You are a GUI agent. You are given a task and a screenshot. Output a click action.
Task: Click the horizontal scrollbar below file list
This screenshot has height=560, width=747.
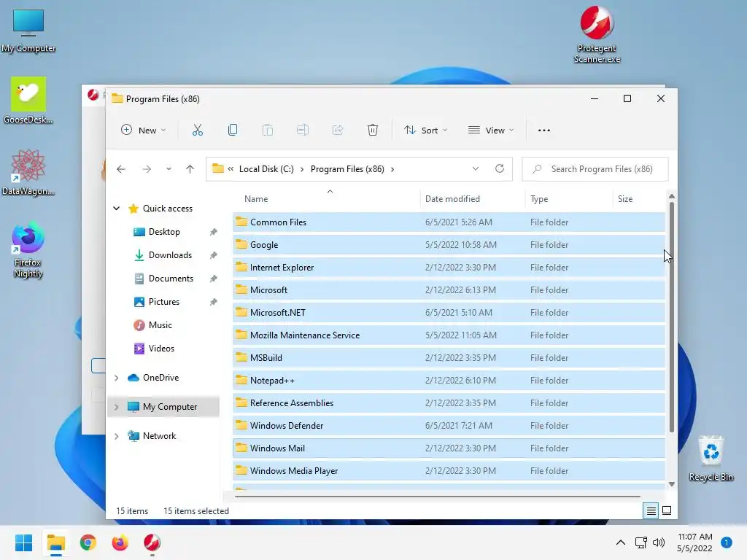coord(438,496)
